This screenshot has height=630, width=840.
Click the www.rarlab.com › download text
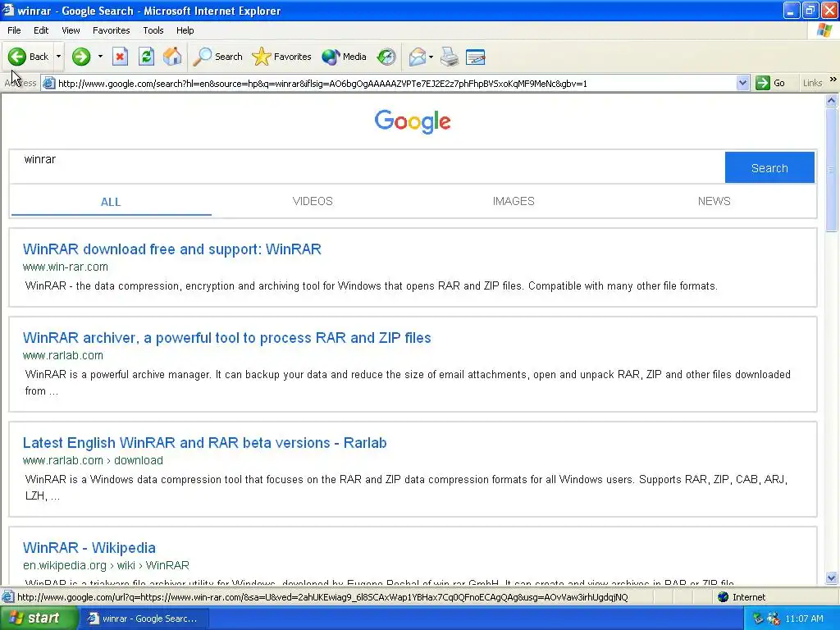[93, 461]
